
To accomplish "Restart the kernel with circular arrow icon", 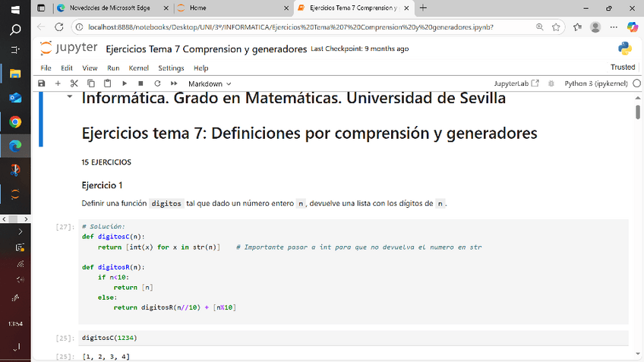I will tap(157, 83).
